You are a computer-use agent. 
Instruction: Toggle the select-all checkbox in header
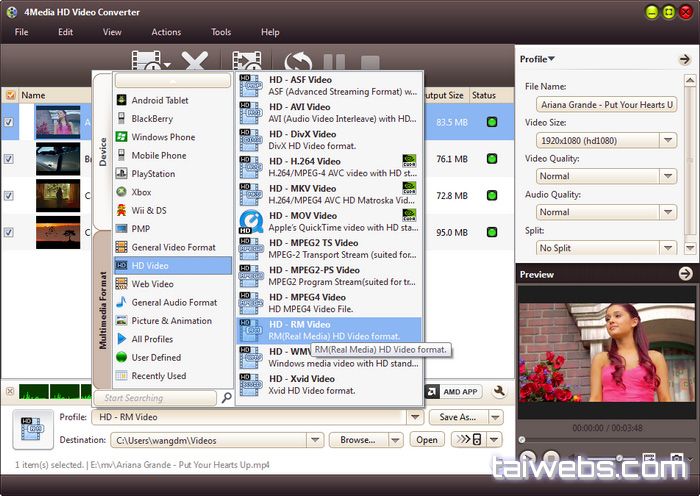pos(10,96)
